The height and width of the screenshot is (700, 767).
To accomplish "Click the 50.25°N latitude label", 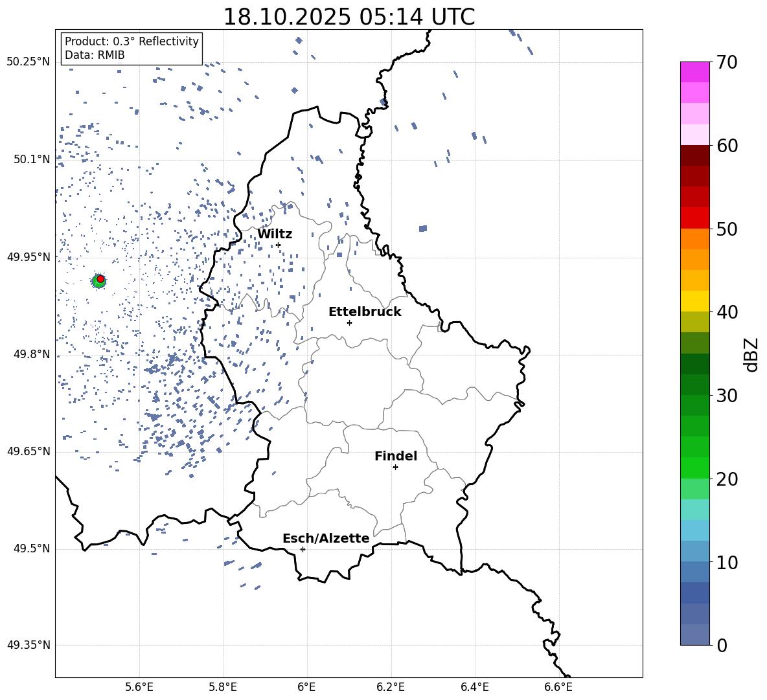I will click(x=29, y=62).
